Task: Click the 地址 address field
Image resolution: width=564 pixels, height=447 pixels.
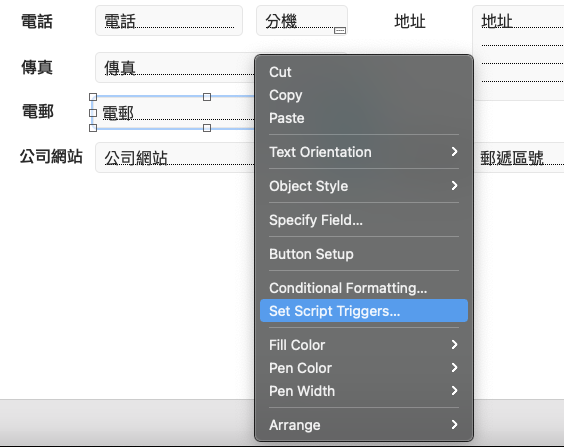Action: click(518, 53)
